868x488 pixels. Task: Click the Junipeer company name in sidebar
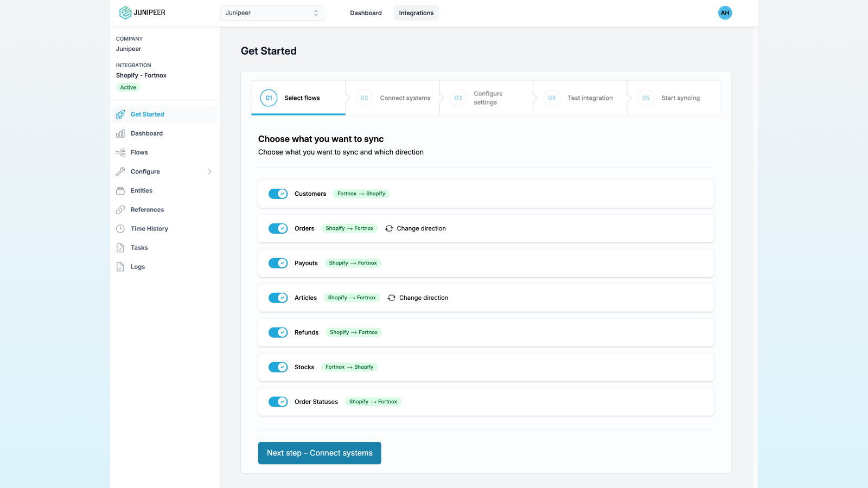click(x=129, y=49)
